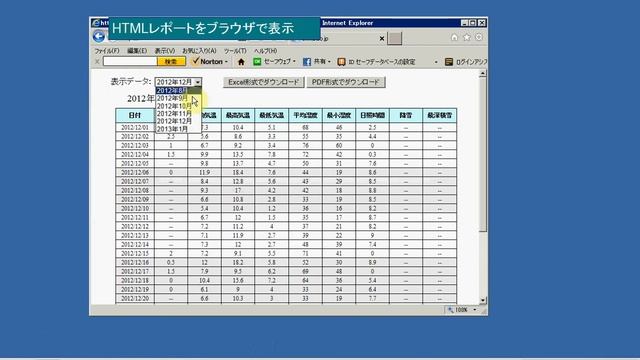The width and height of the screenshot is (640, 360).
Task: Open the お気に入り(A) menu
Action: tap(199, 51)
